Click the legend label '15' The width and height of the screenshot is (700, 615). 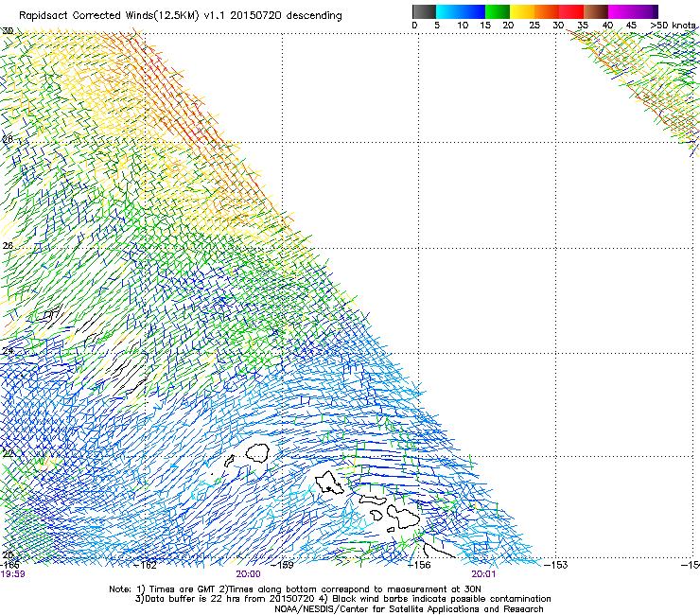[x=485, y=26]
